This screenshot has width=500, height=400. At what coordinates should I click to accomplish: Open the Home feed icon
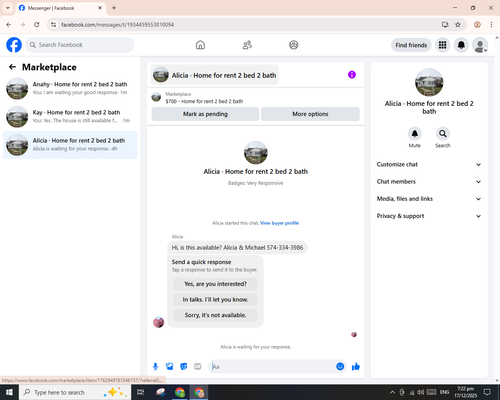[200, 45]
